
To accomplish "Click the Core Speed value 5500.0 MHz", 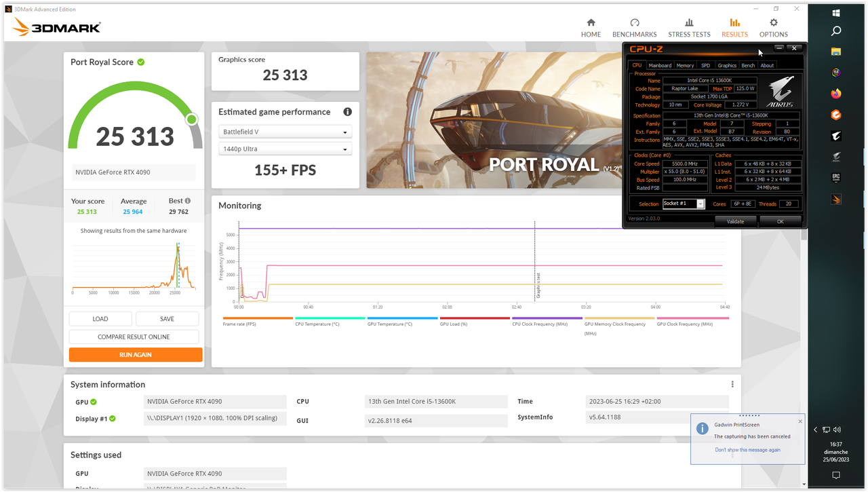I will click(684, 164).
